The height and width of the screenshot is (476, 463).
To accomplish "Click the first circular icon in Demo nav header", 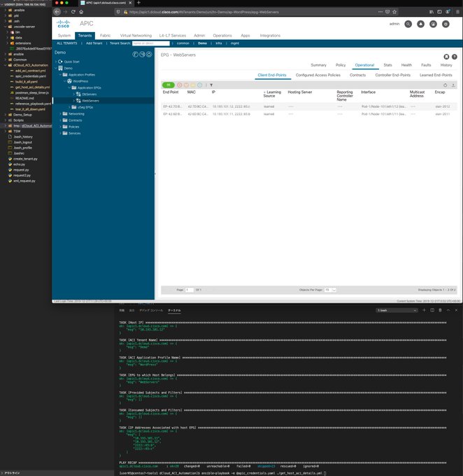I will coord(135,55).
